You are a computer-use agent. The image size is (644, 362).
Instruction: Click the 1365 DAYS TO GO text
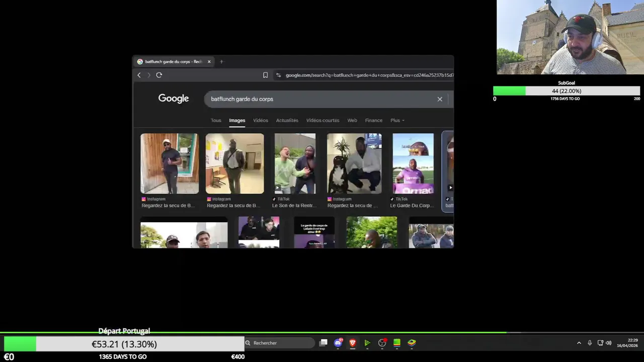click(123, 356)
